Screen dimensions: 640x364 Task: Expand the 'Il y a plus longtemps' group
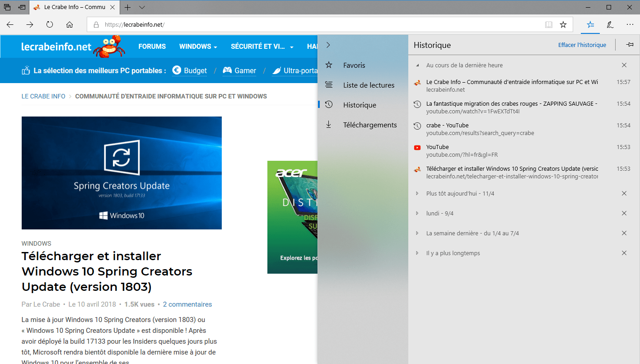point(417,253)
